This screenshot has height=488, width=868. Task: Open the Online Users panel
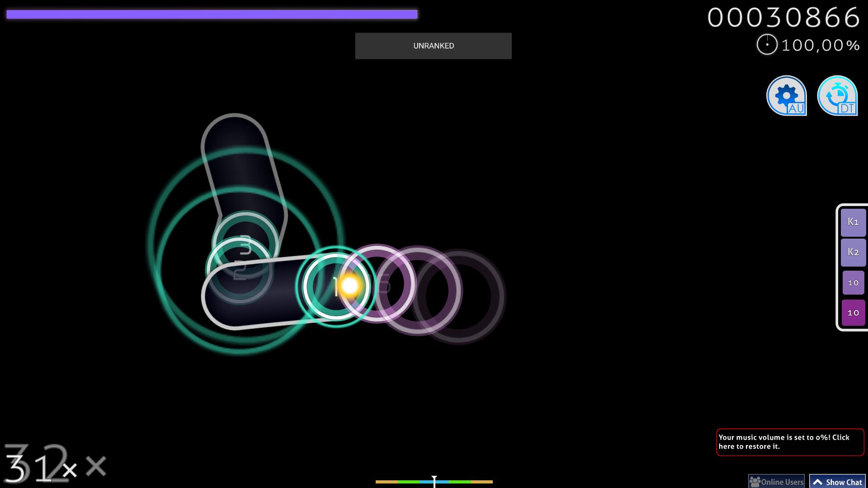pos(776,481)
